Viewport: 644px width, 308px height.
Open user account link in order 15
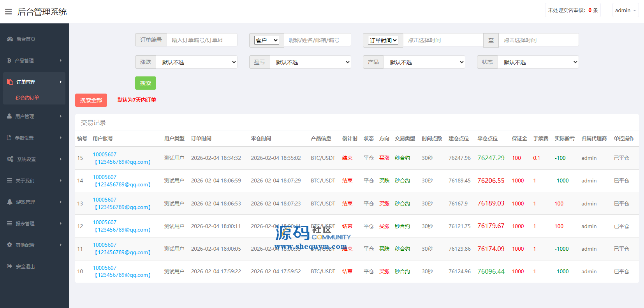click(x=104, y=154)
